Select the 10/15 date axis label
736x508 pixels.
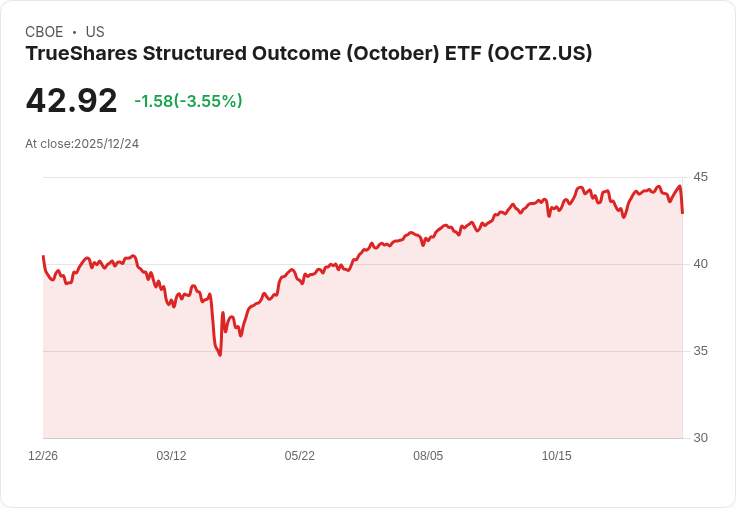coord(557,455)
